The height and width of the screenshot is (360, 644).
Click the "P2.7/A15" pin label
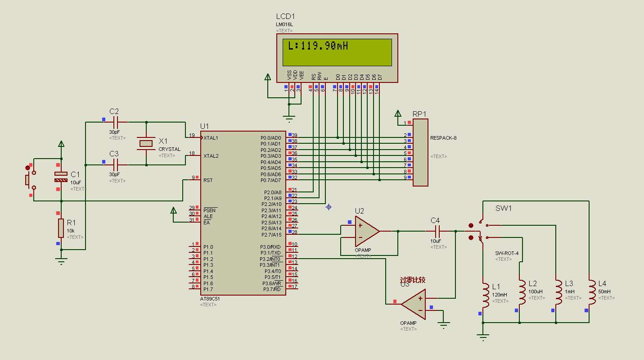pos(271,235)
